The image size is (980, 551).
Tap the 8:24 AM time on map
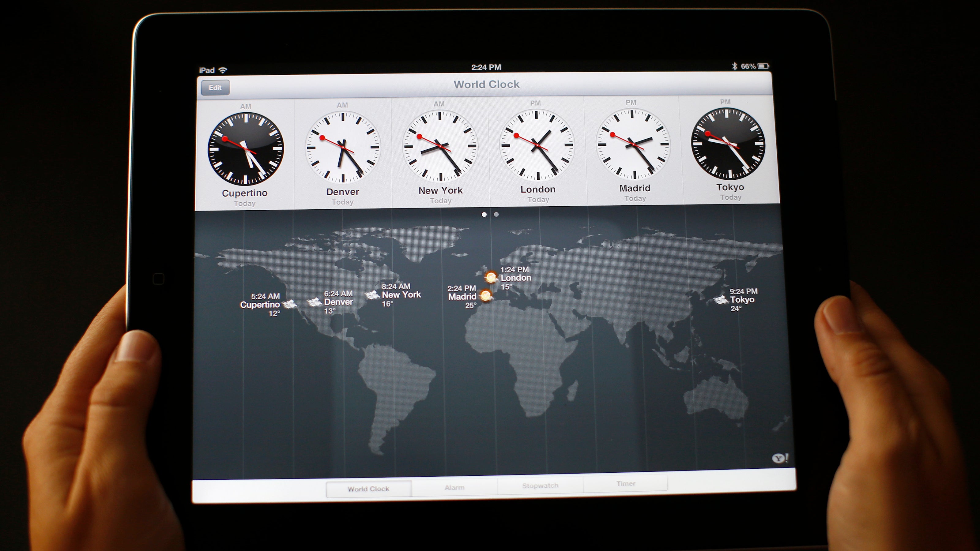tap(396, 286)
